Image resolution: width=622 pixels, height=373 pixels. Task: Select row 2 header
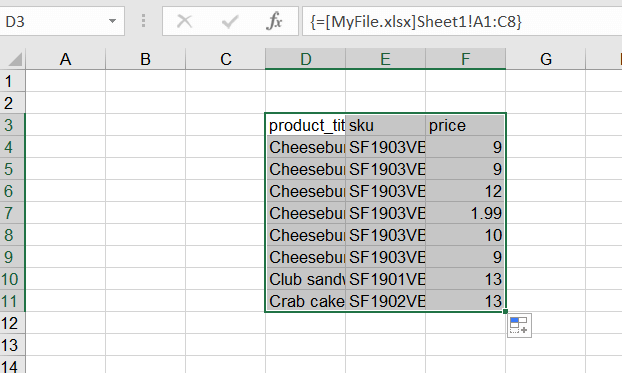point(12,103)
